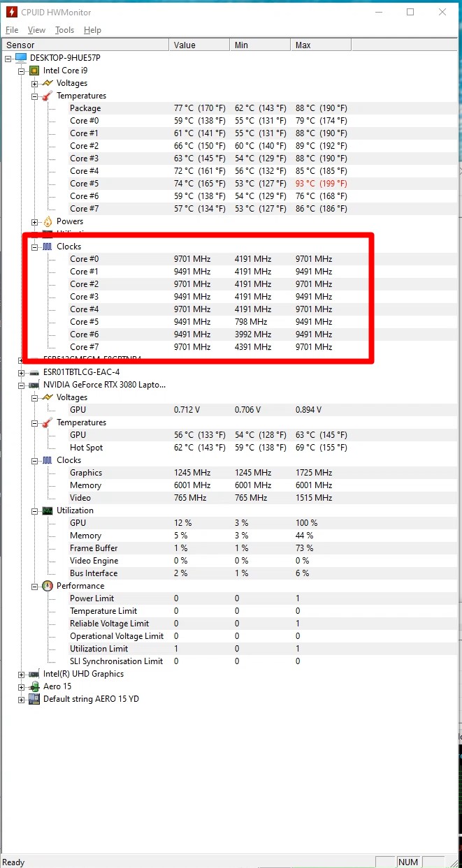Click the Aero 15 battery icon

[x=34, y=686]
